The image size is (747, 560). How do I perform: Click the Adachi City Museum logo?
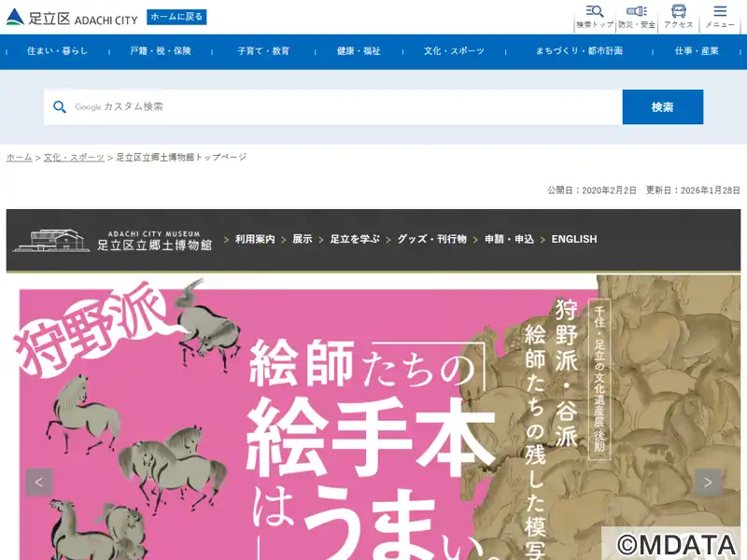(112, 240)
